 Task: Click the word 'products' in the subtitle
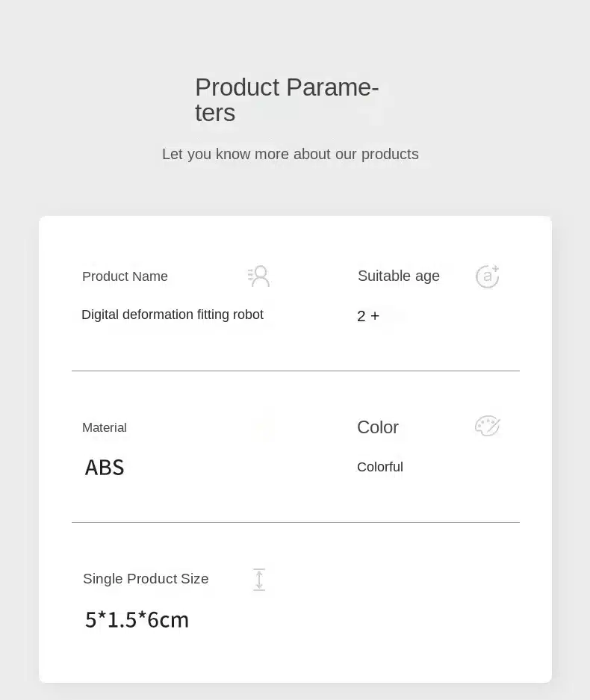[x=390, y=154]
